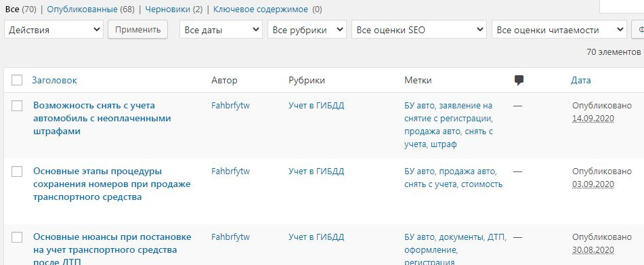The width and height of the screenshot is (644, 265).
Task: Sort the list by Дата column
Action: coord(581,81)
